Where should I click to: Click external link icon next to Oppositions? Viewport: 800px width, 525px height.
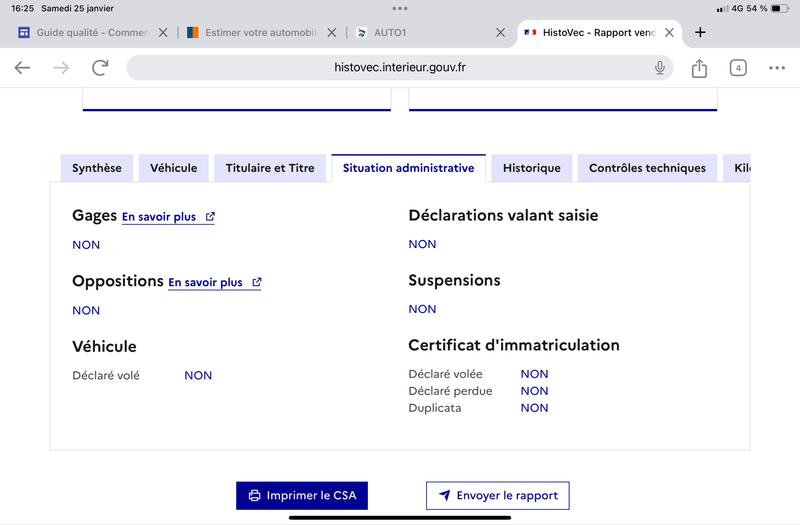coord(257,282)
